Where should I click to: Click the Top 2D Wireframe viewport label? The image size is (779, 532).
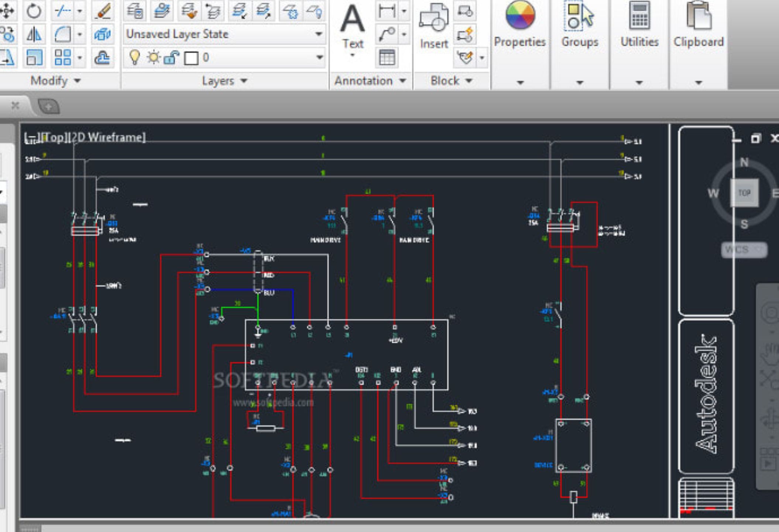click(85, 138)
